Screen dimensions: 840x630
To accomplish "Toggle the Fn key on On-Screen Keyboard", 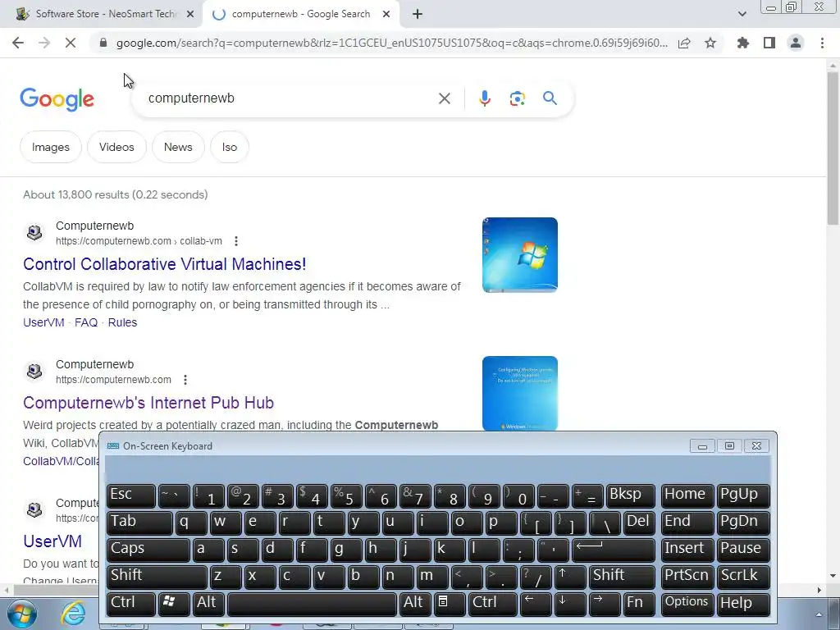I will tap(638, 603).
